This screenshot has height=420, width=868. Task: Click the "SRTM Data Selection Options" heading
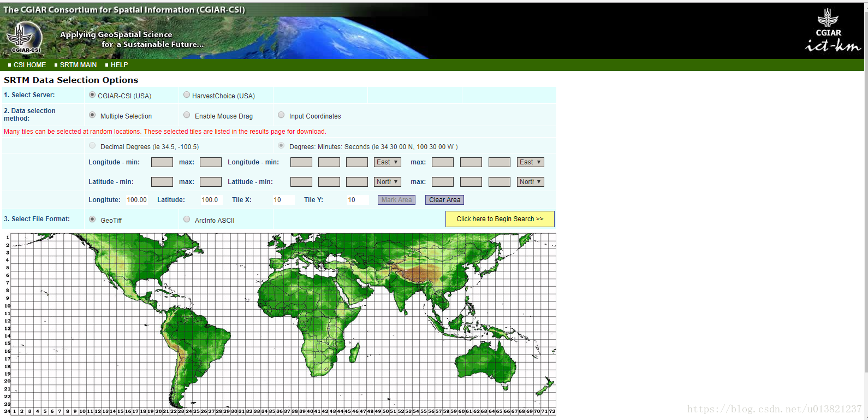[71, 80]
